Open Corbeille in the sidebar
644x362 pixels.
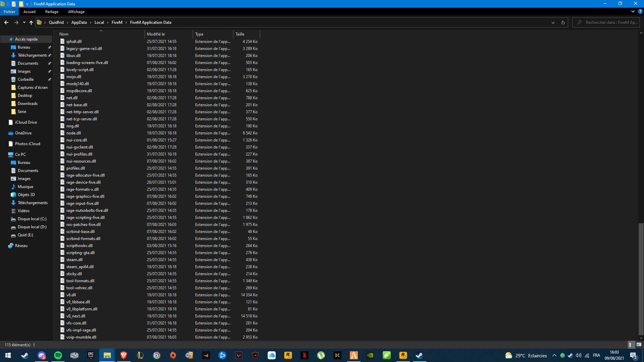pos(25,79)
